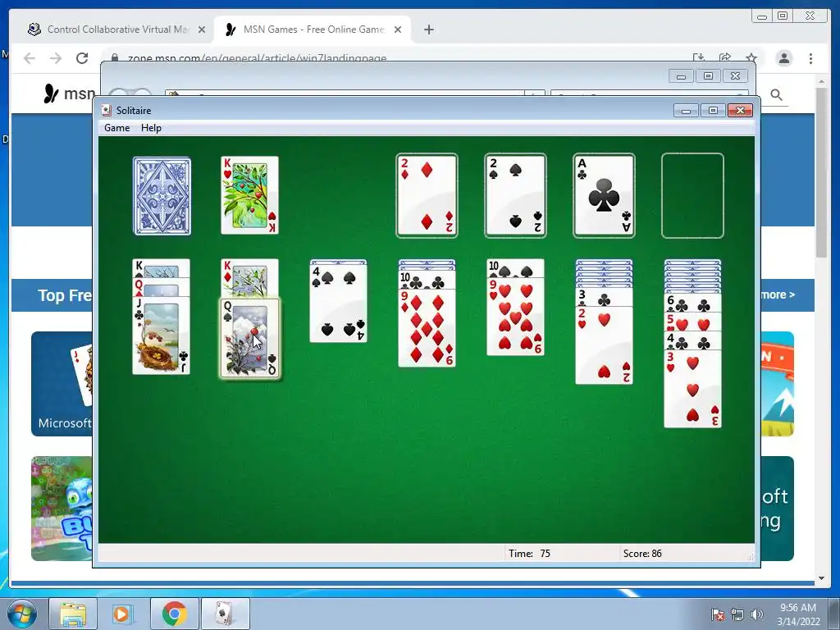The height and width of the screenshot is (630, 840).
Task: Click the empty fourth foundation slot
Action: pyautogui.click(x=692, y=195)
